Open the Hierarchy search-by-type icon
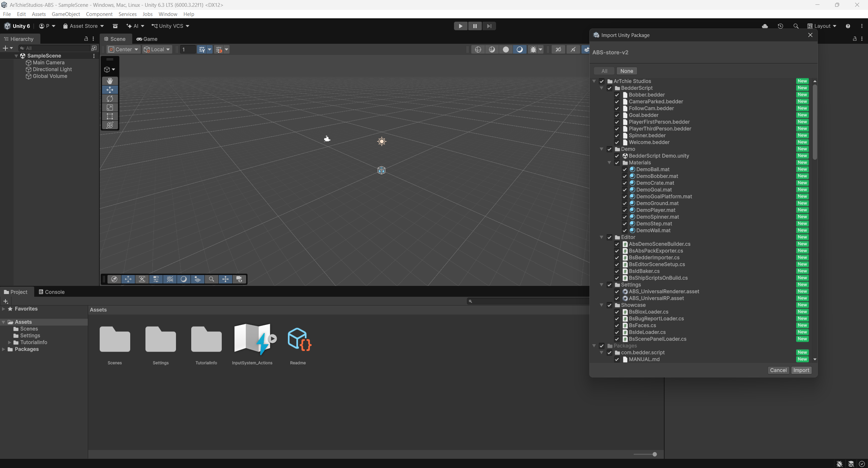868x468 pixels. click(x=94, y=48)
